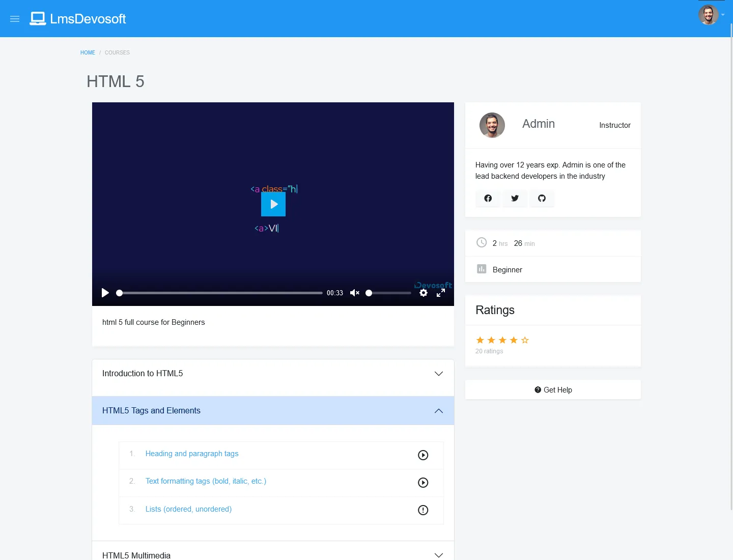Open instructor's Facebook profile

[488, 198]
